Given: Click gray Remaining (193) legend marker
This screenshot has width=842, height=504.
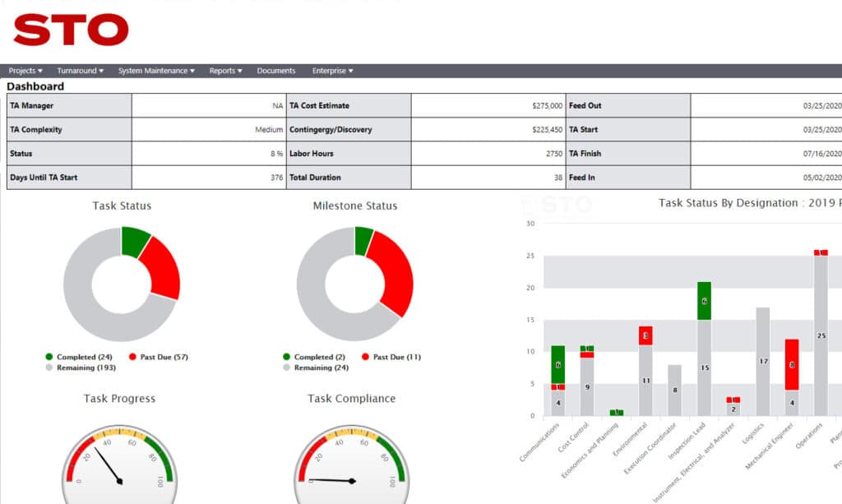Looking at the screenshot, I should click(49, 368).
